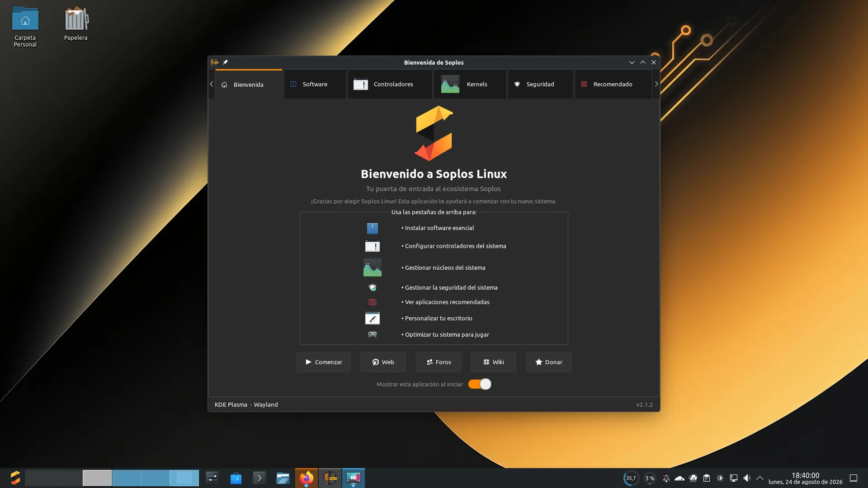Open the Wiki button

pyautogui.click(x=494, y=362)
